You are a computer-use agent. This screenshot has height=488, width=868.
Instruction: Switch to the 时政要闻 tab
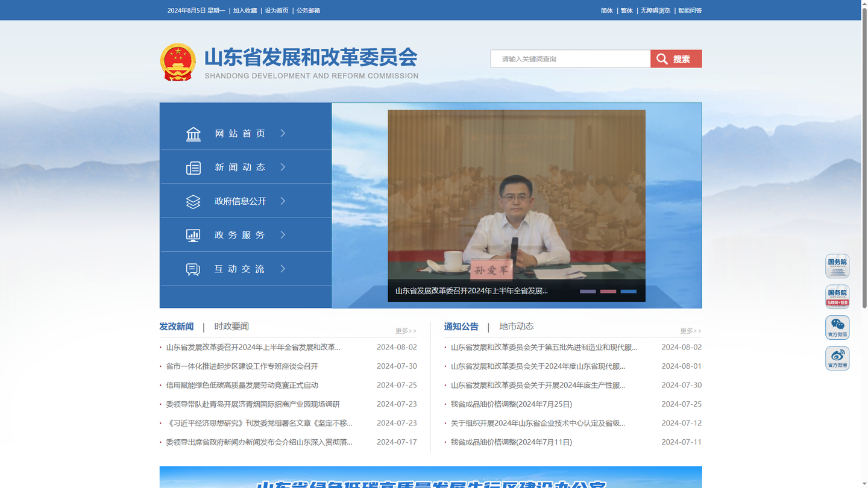pos(231,327)
